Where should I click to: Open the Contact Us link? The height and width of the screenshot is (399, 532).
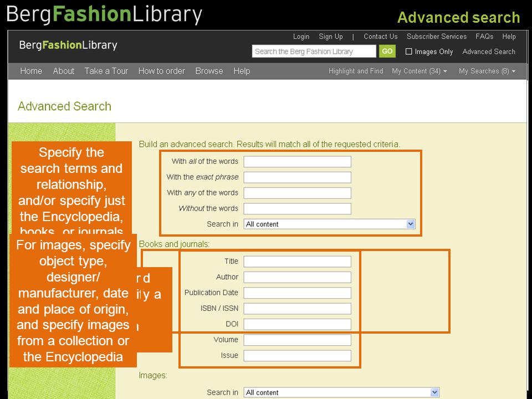380,37
